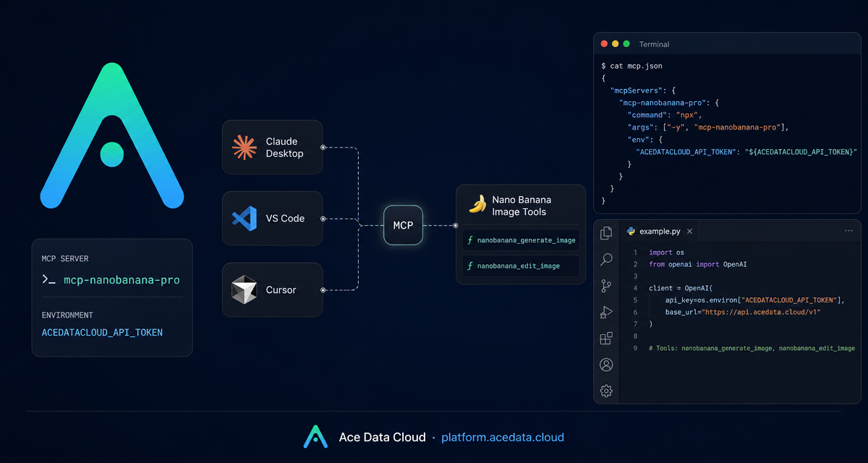The width and height of the screenshot is (868, 463).
Task: Click the small Ace Data Cloud footer logo
Action: (x=315, y=437)
